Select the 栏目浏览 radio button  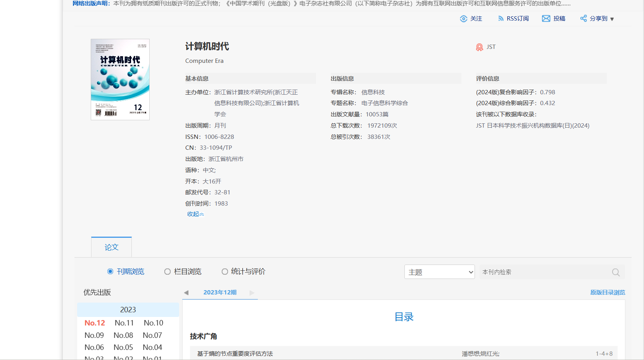[167, 272]
